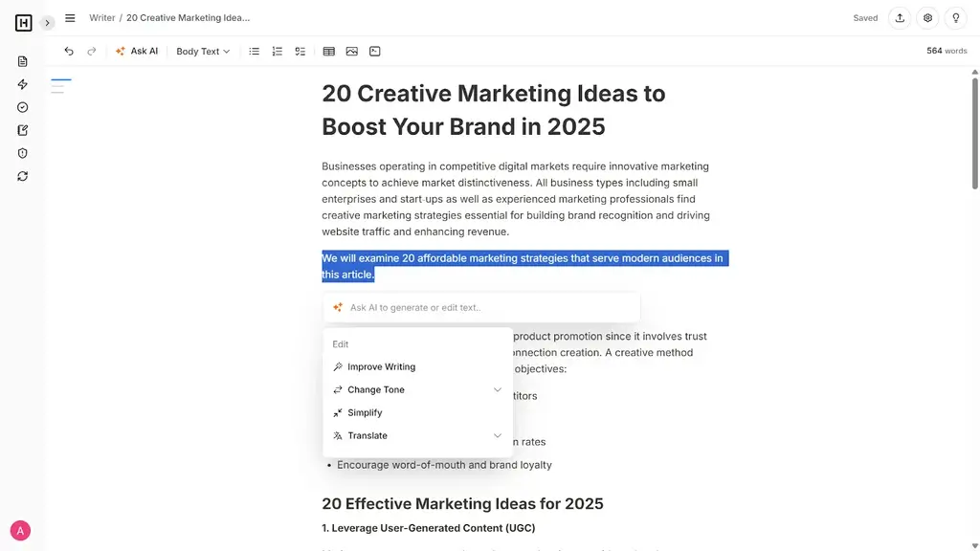Open the Writer breadcrumb link
Image resolution: width=980 pixels, height=551 pixels.
[x=102, y=17]
